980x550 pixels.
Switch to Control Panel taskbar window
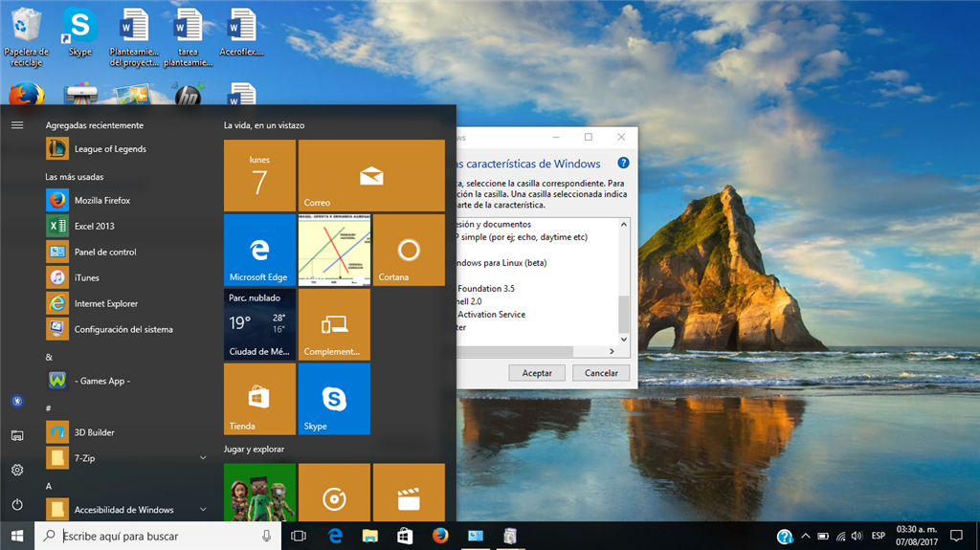(476, 536)
